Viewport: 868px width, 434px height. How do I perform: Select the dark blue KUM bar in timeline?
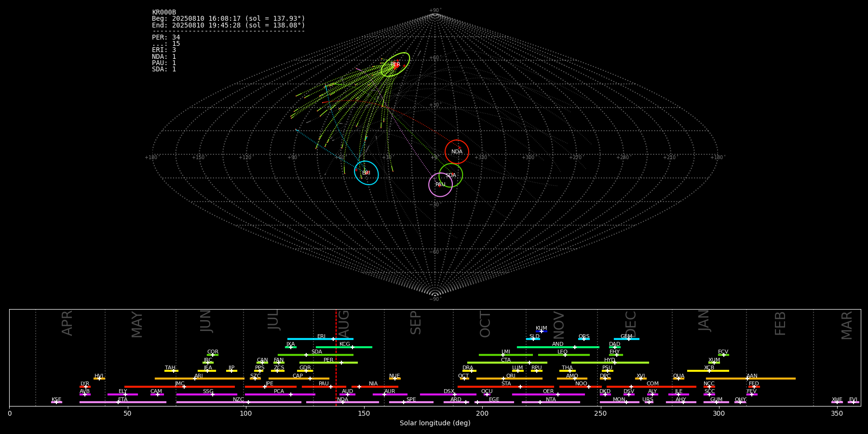pos(542,331)
